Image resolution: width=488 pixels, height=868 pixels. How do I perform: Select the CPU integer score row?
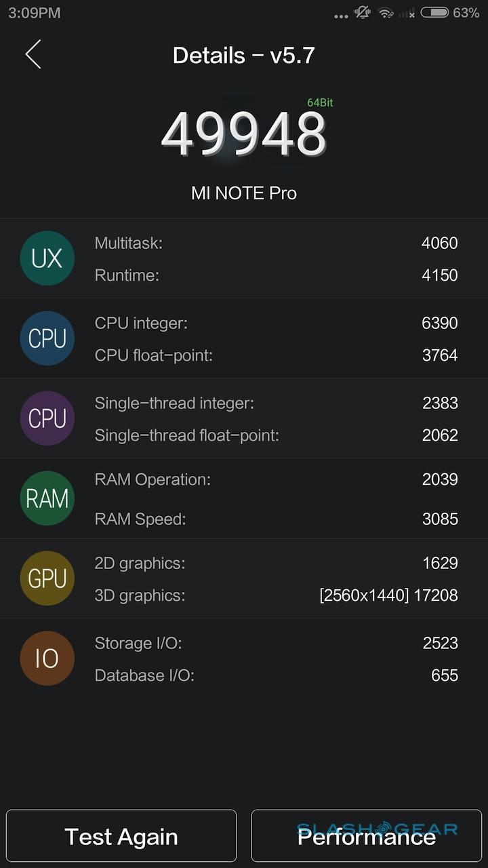click(276, 323)
